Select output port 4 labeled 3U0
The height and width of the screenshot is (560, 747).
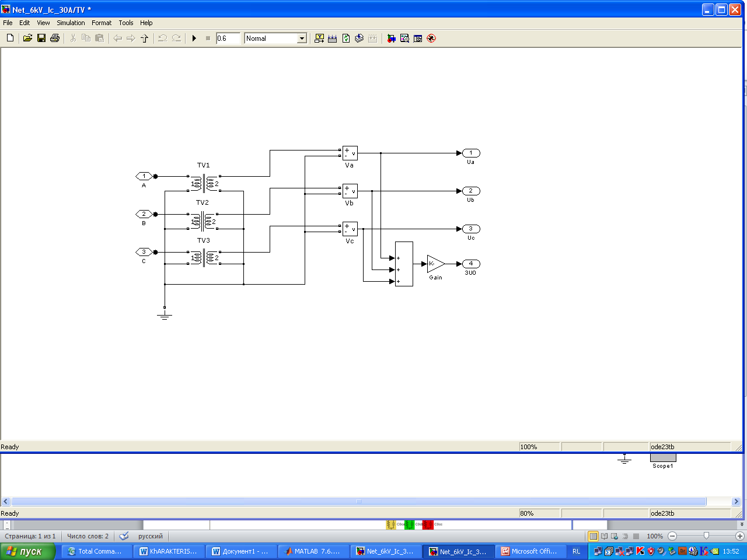[471, 264]
